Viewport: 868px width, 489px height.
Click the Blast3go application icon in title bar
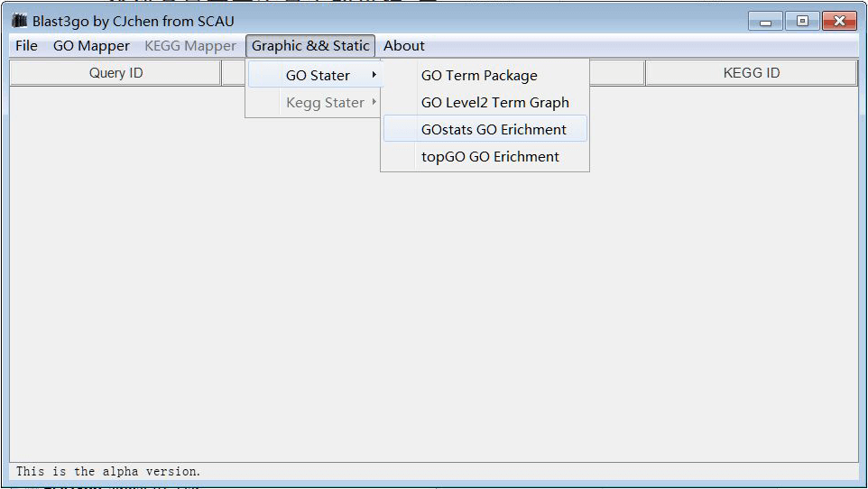tap(19, 21)
